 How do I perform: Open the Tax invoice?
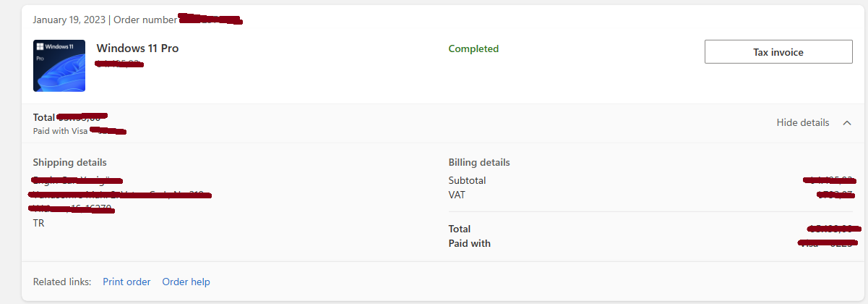(x=778, y=52)
